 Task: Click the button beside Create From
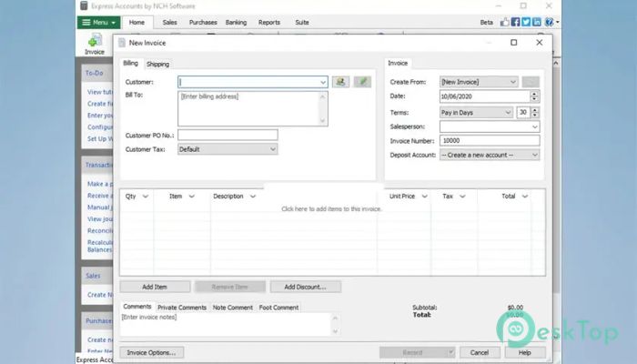click(x=531, y=82)
